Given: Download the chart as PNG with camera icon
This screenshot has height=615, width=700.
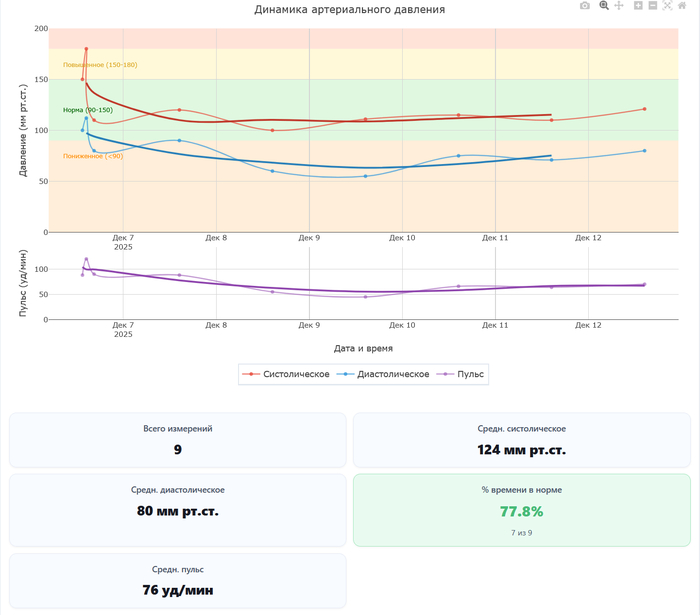Looking at the screenshot, I should pyautogui.click(x=585, y=6).
